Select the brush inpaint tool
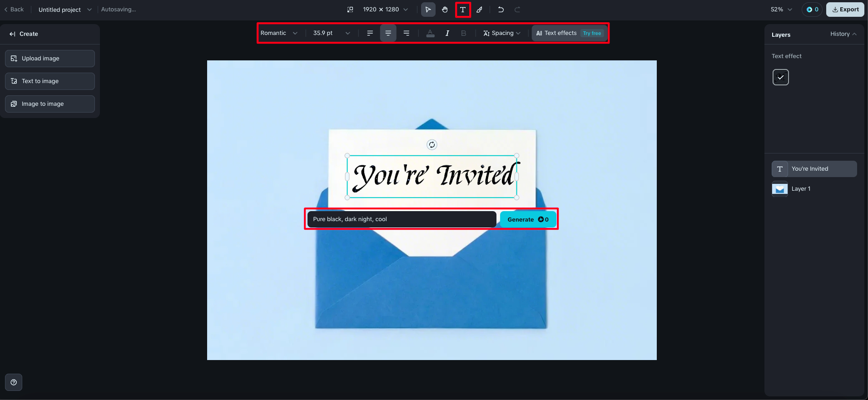The height and width of the screenshot is (400, 868). 480,10
